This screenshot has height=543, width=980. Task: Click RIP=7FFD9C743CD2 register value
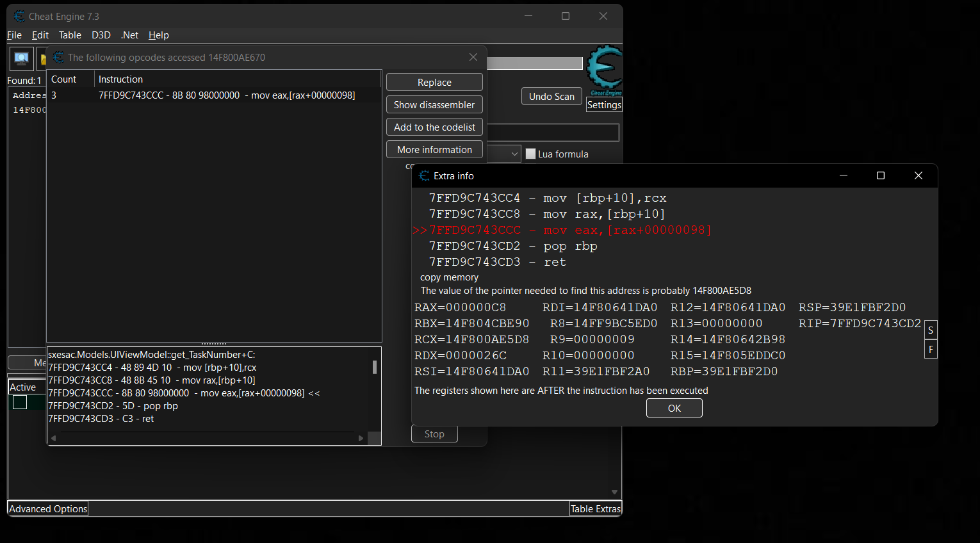click(x=860, y=323)
